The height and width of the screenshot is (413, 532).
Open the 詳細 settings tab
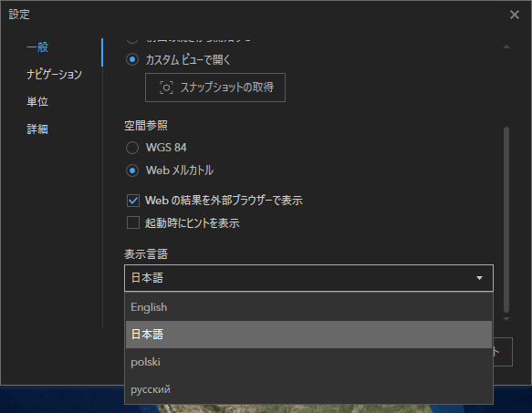click(x=37, y=129)
